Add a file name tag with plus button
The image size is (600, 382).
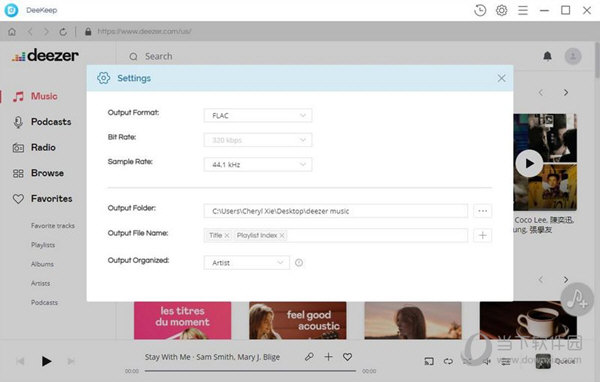(x=483, y=235)
